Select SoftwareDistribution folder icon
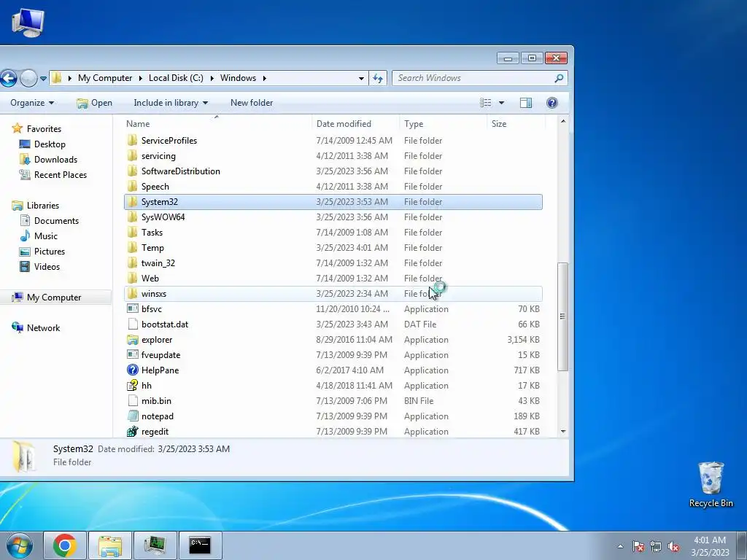Screen dimensions: 747x560 133,171
